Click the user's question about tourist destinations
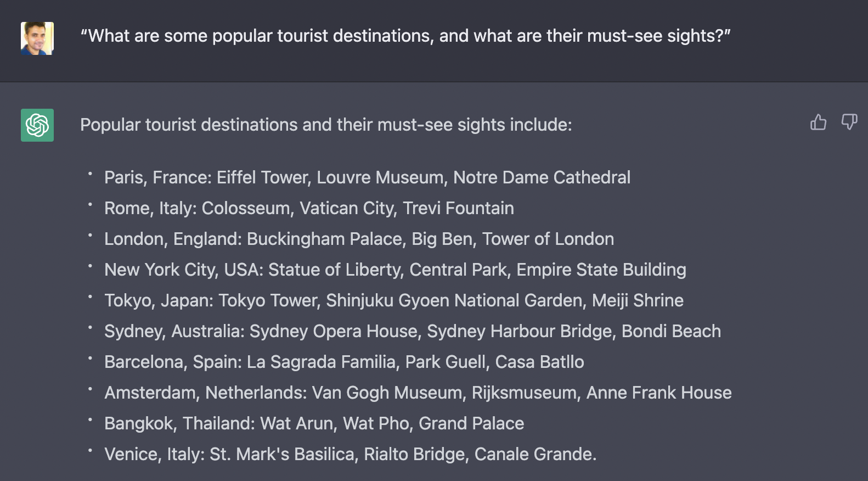Screen dimensions: 868x481 pyautogui.click(x=405, y=36)
